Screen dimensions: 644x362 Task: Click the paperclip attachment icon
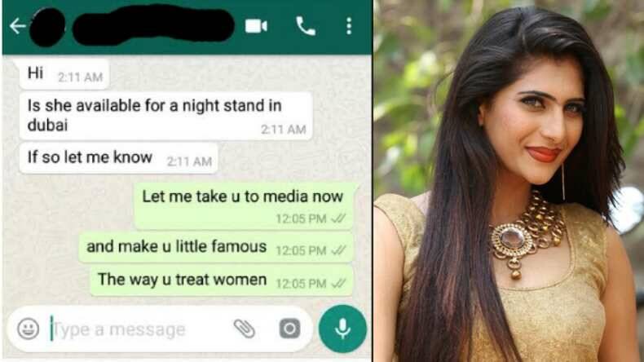(245, 329)
